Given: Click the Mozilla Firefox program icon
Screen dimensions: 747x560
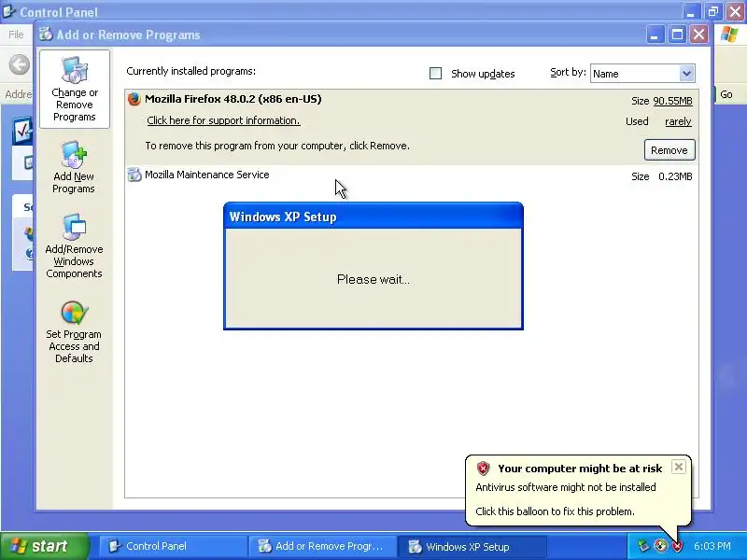Looking at the screenshot, I should 134,99.
